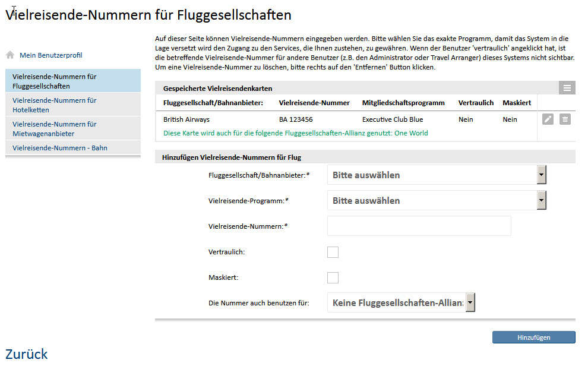
Task: Open the Vielreisende-Programm dropdown
Action: click(437, 200)
